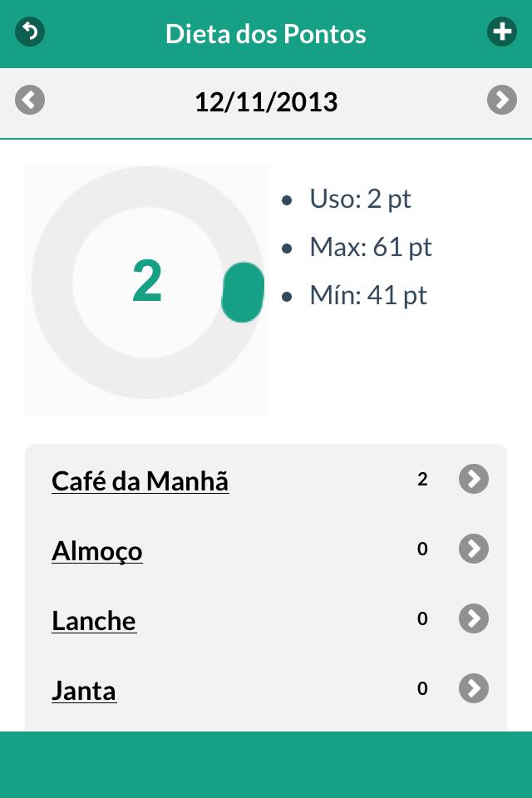Screen dimensions: 532x798
Task: Go to the next day arrow
Action: pos(502,101)
